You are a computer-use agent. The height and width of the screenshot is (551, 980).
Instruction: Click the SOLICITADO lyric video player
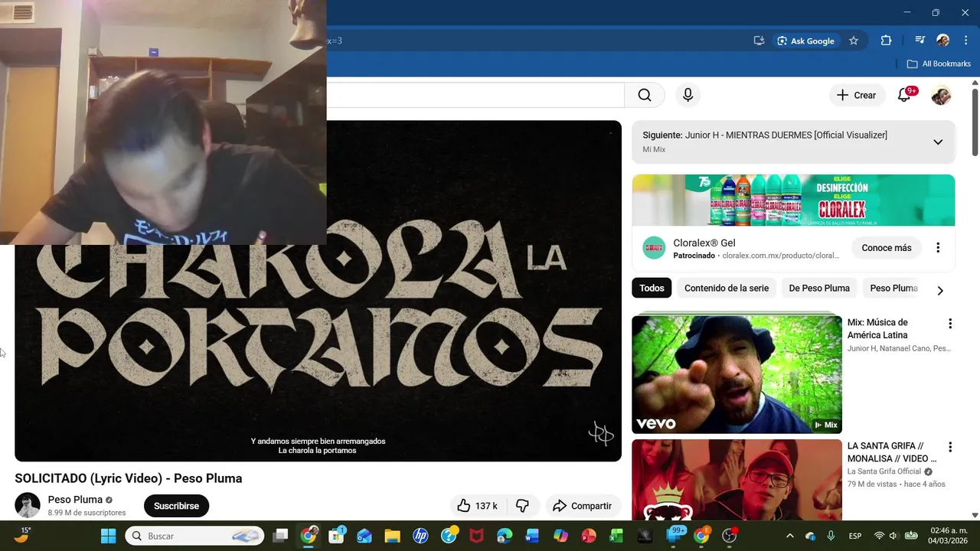[x=318, y=291]
